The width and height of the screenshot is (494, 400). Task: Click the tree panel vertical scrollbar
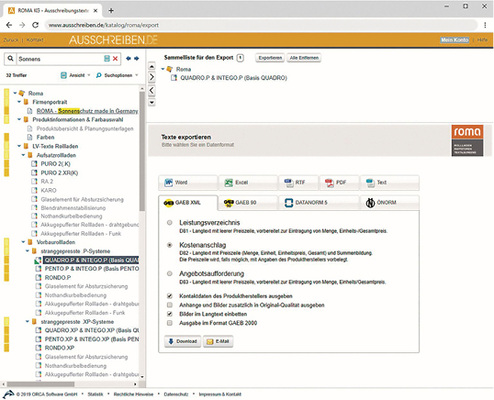[142, 150]
